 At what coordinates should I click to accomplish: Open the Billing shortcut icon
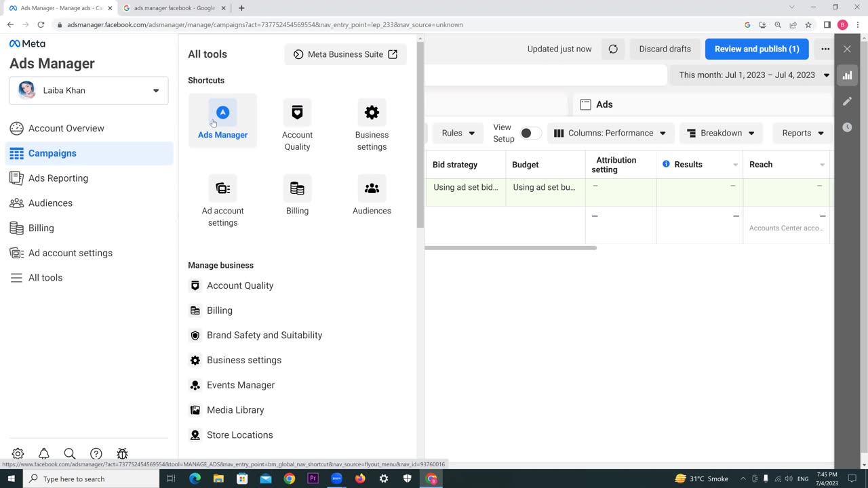click(x=297, y=188)
